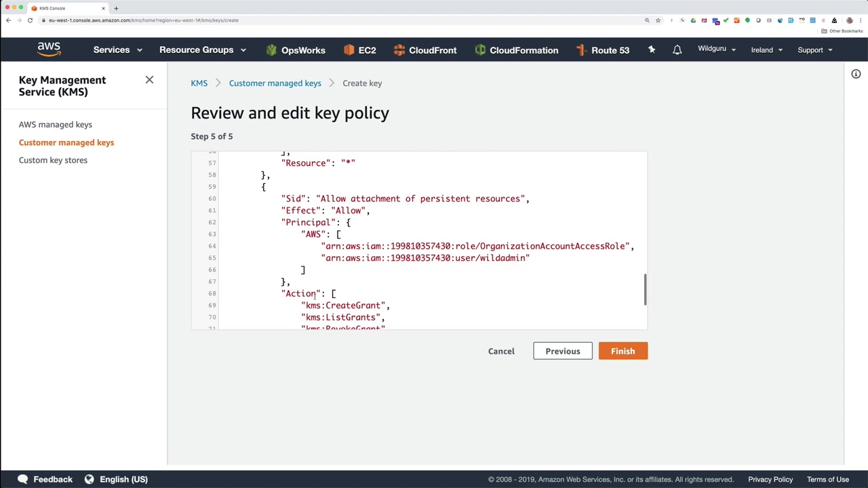Click the "kms:CreateGrant" action line

[x=345, y=306]
